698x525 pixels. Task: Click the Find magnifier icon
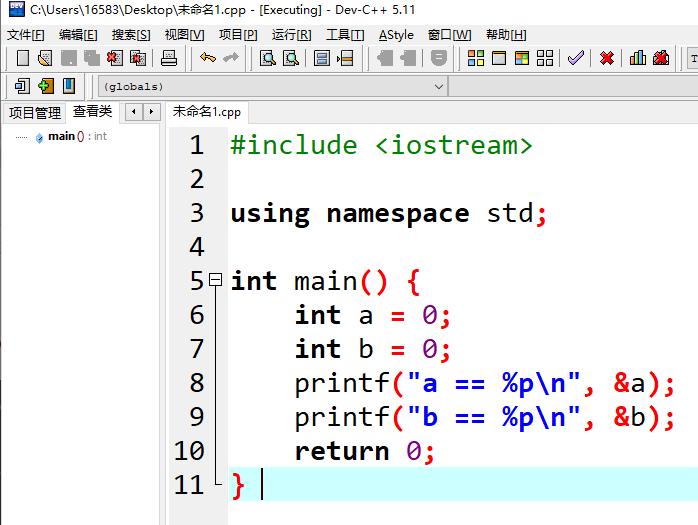268,58
